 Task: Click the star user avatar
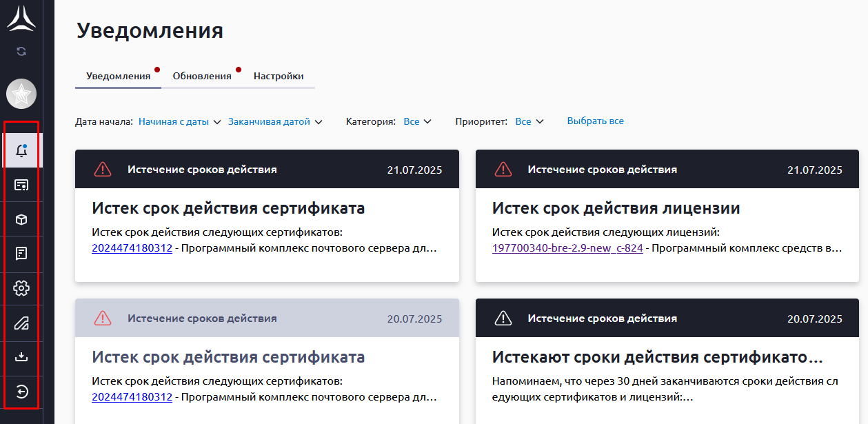click(x=21, y=94)
